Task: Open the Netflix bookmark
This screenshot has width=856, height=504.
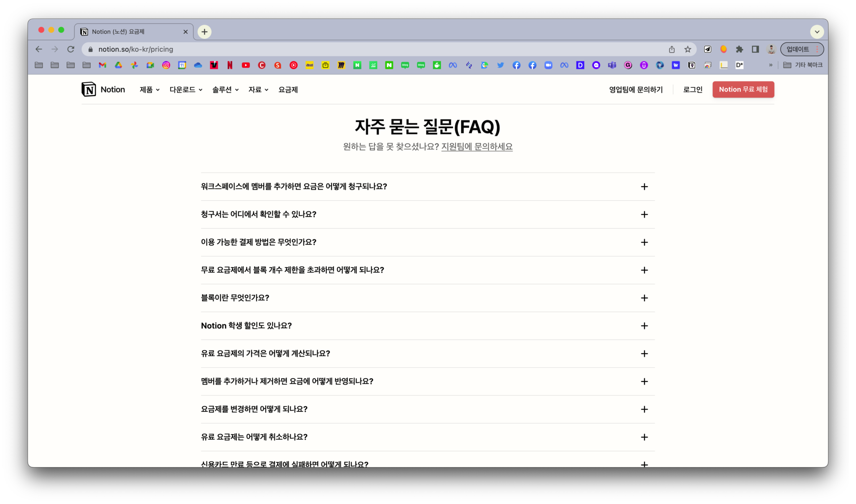Action: [x=230, y=65]
